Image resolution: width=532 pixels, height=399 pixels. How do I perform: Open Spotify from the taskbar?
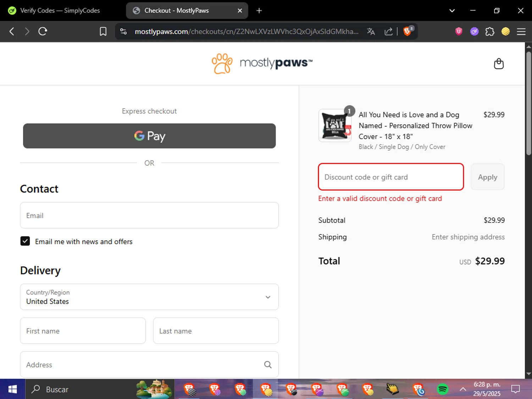(x=442, y=389)
